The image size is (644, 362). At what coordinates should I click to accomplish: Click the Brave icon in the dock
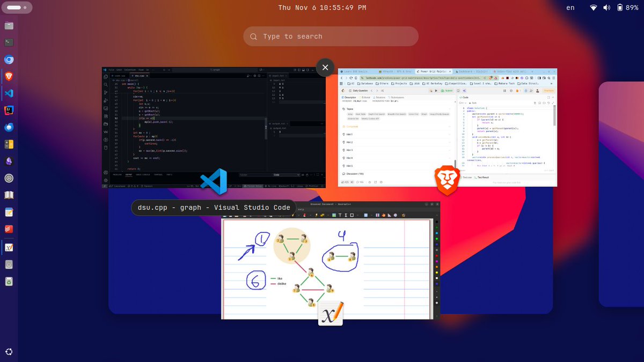pos(9,76)
